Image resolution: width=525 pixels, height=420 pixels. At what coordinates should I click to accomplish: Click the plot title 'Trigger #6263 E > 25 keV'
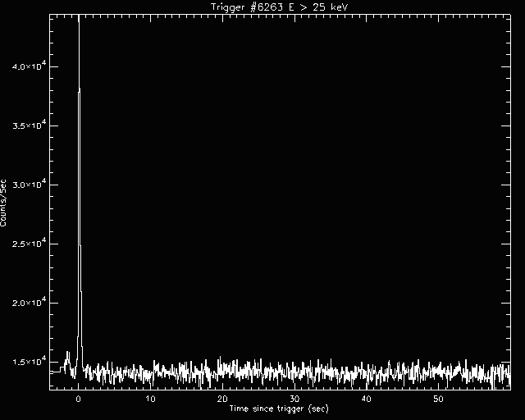[x=280, y=7]
